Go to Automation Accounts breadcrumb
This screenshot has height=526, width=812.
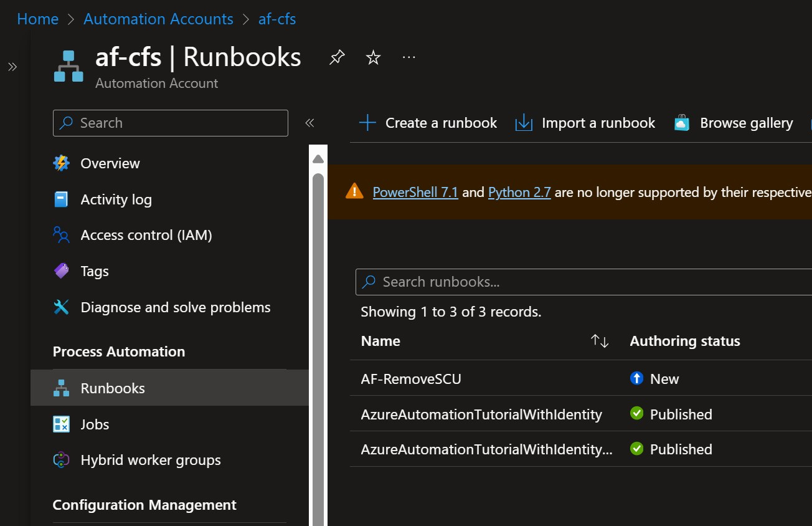point(158,19)
